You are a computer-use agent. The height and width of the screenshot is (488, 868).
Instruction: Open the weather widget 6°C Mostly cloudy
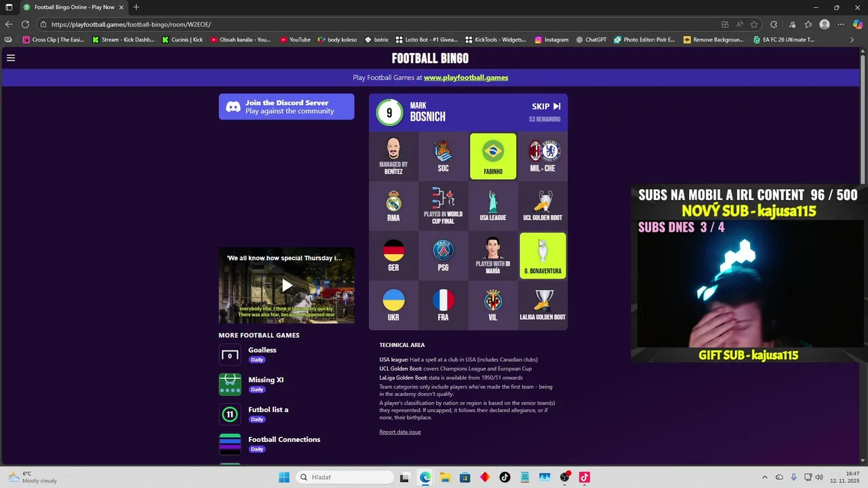click(33, 477)
